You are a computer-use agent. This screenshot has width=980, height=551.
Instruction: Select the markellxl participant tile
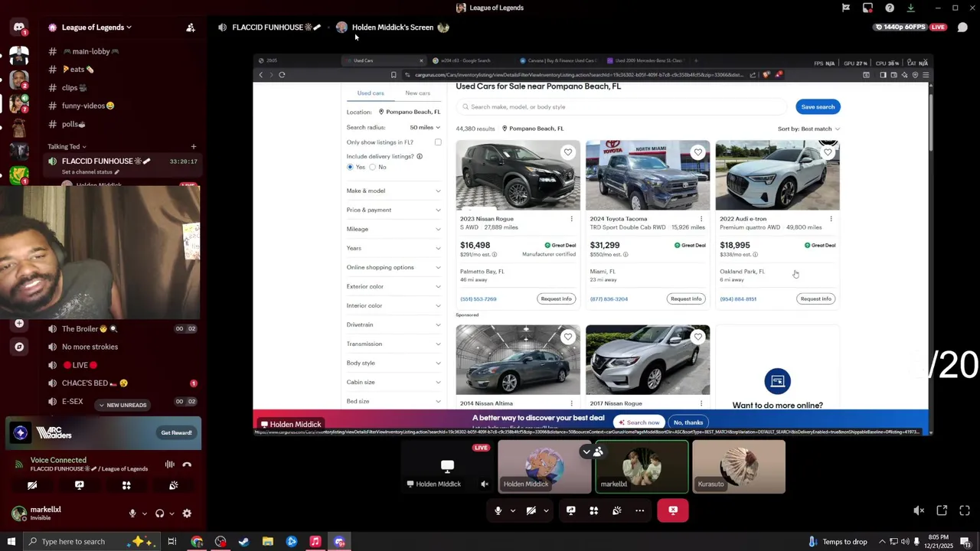pyautogui.click(x=642, y=467)
